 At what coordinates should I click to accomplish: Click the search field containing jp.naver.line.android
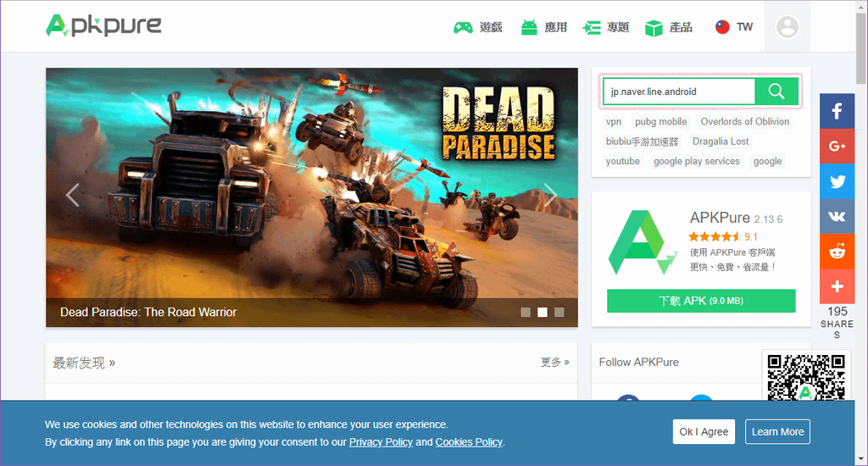click(679, 92)
